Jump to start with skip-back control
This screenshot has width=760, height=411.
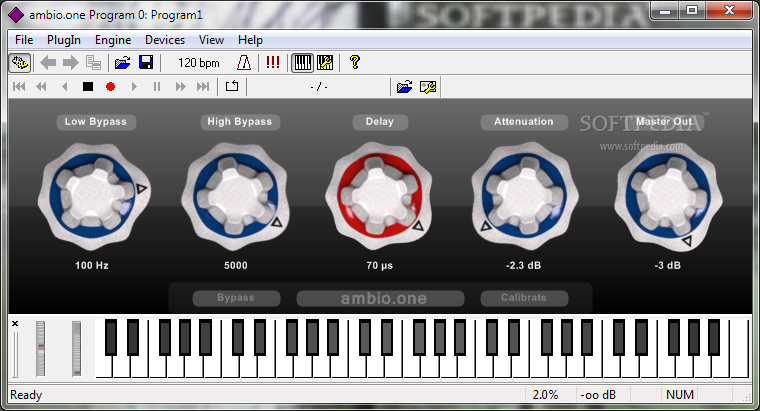coord(19,87)
